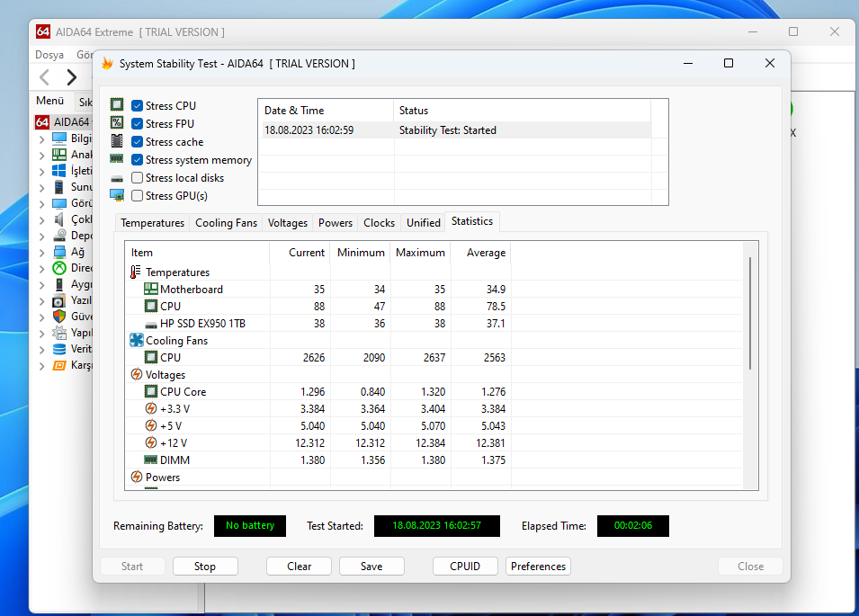Click the Stress local disks drive icon

(117, 178)
